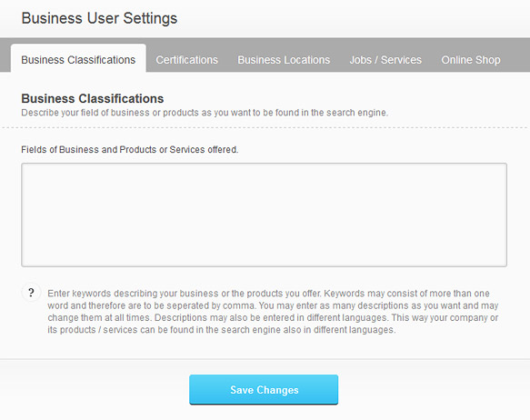Click the question mark help icon
This screenshot has width=530, height=420.
click(31, 293)
